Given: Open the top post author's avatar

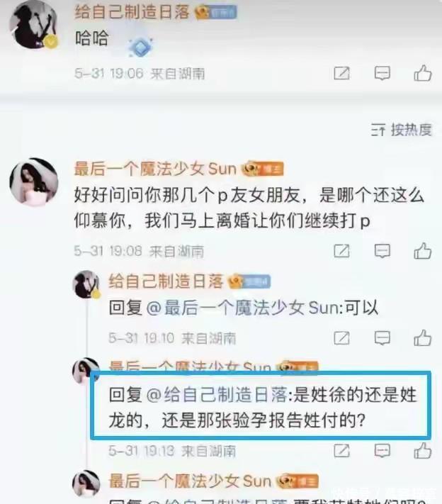Looking at the screenshot, I should [33, 25].
